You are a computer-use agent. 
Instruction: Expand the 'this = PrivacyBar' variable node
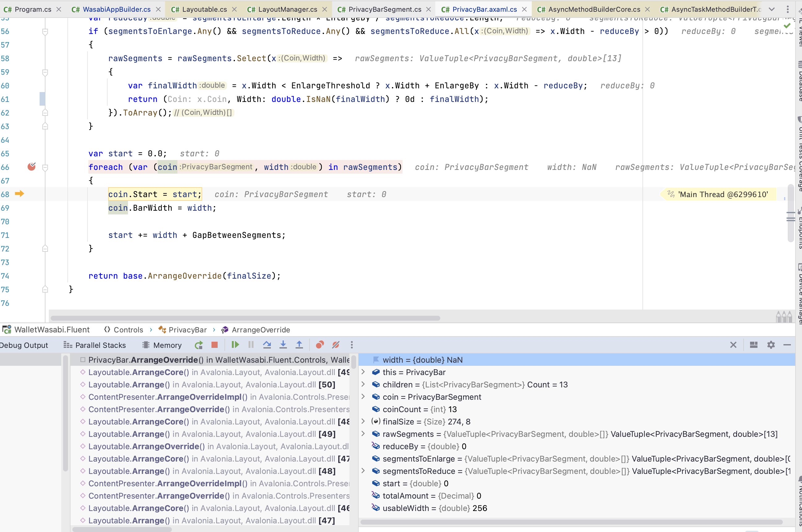(x=364, y=372)
